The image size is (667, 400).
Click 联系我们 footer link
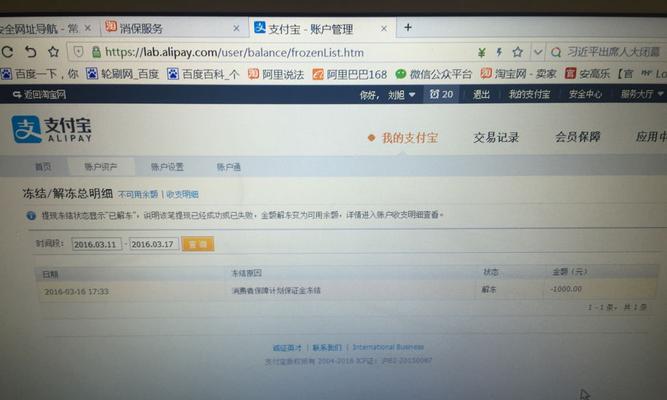click(x=327, y=348)
